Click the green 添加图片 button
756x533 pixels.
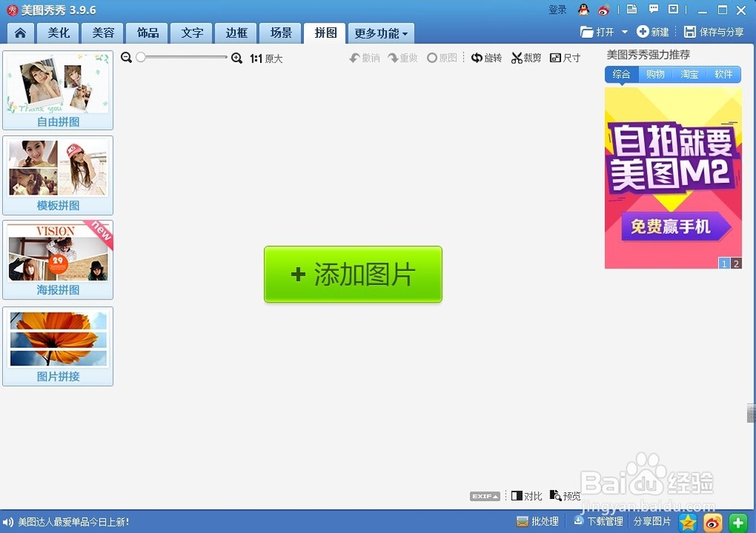click(x=353, y=274)
